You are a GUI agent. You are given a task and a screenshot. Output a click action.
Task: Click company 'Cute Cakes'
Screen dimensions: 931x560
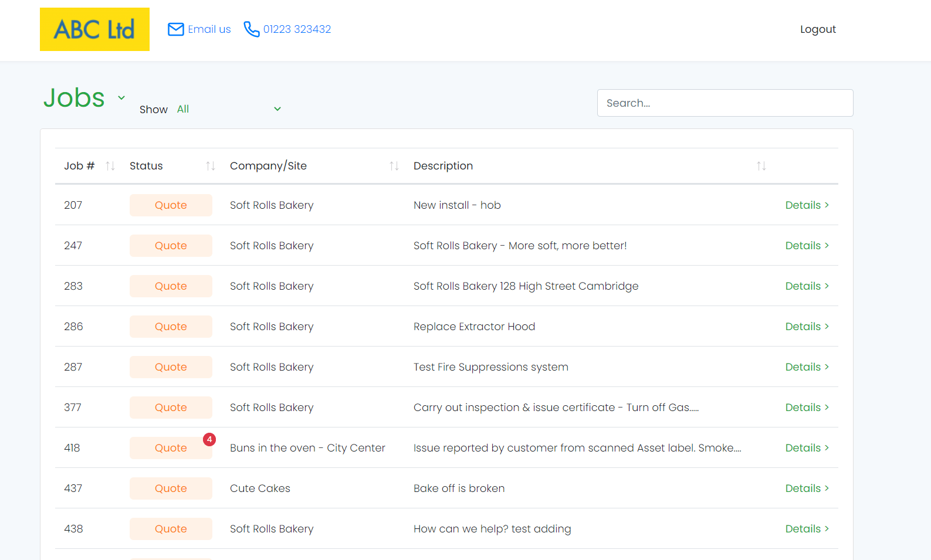tap(260, 488)
